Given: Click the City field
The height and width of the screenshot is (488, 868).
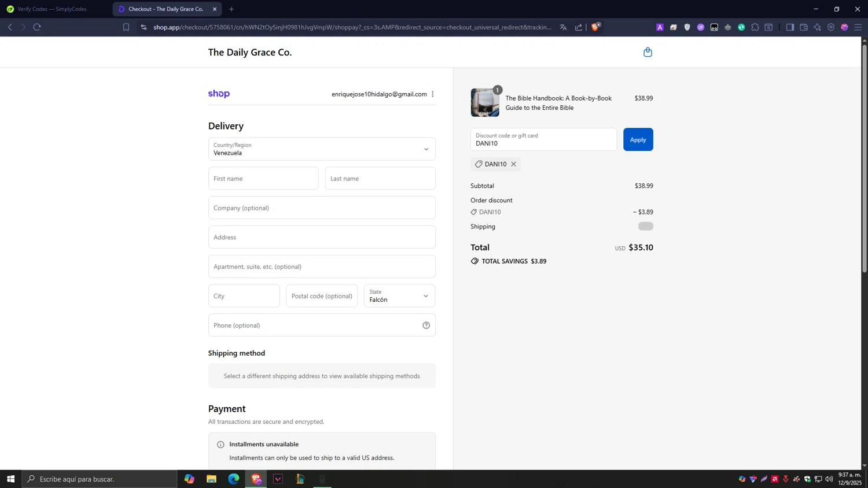Looking at the screenshot, I should [x=244, y=296].
